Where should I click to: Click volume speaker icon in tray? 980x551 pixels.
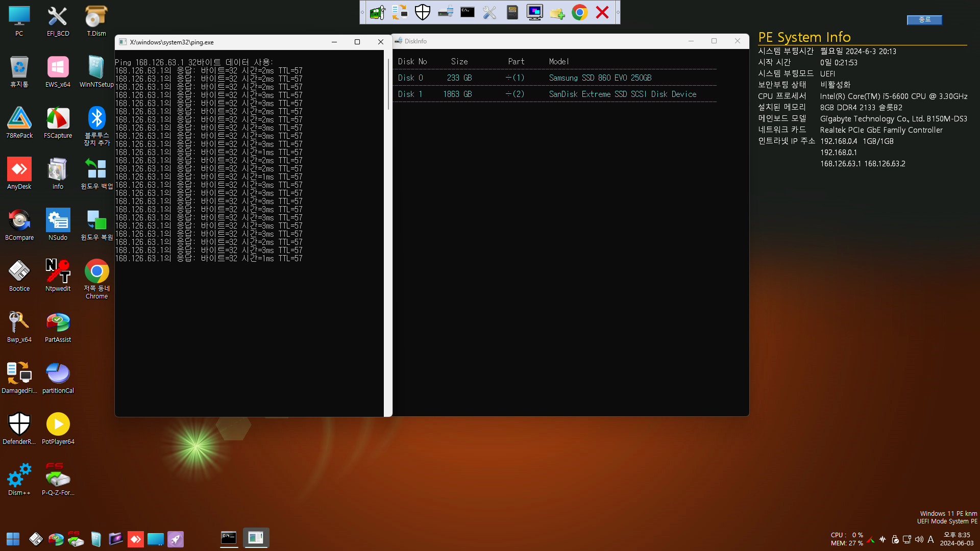919,539
